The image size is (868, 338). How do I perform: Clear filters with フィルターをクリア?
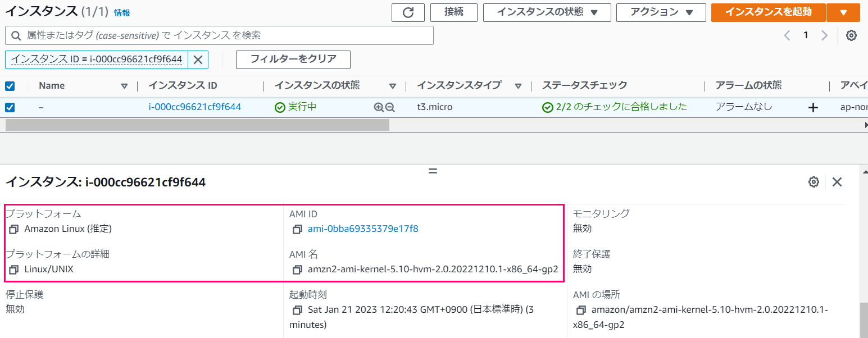click(x=293, y=60)
